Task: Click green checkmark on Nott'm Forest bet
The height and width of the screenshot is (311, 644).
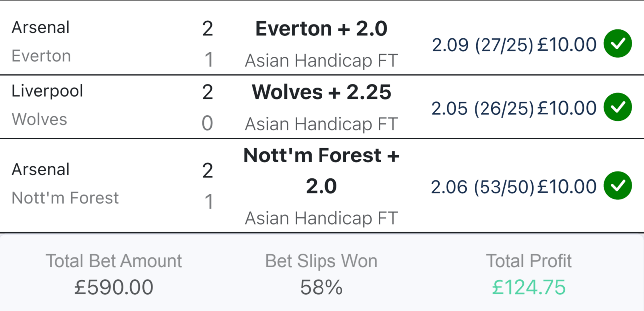Action: tap(618, 186)
